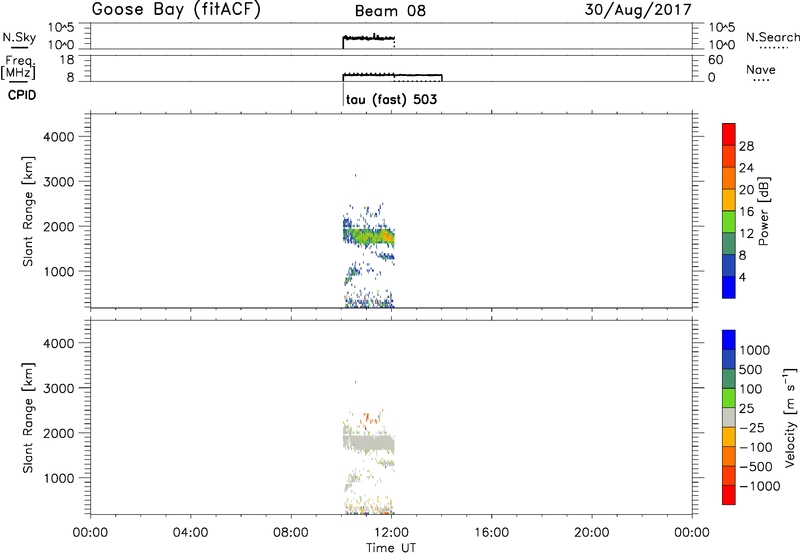Viewport: 800px width, 554px height.
Task: Click the '20:00' time tick label
Action: coord(592,533)
